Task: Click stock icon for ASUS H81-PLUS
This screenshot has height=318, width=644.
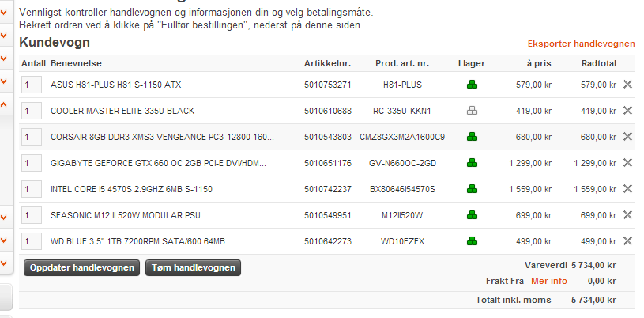Action: pyautogui.click(x=472, y=85)
